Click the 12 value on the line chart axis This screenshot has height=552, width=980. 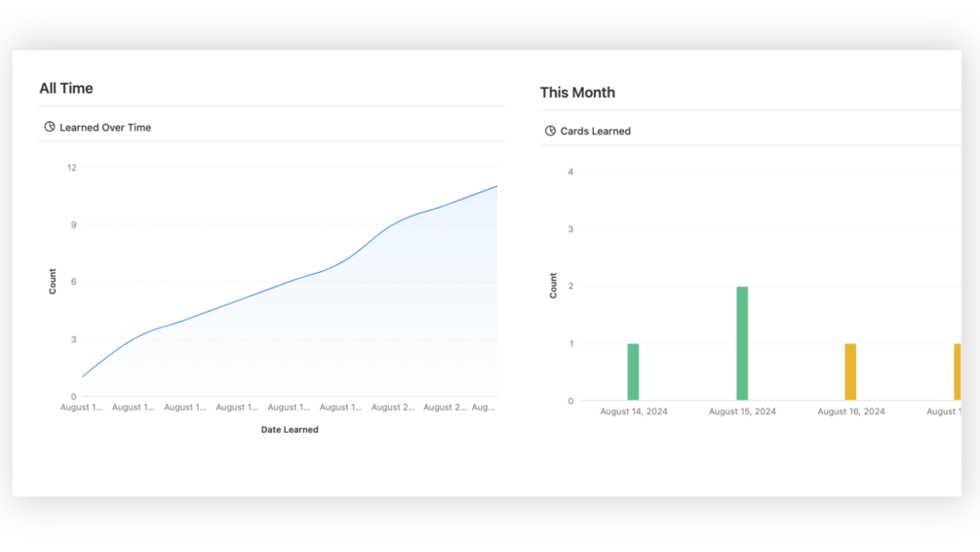72,168
